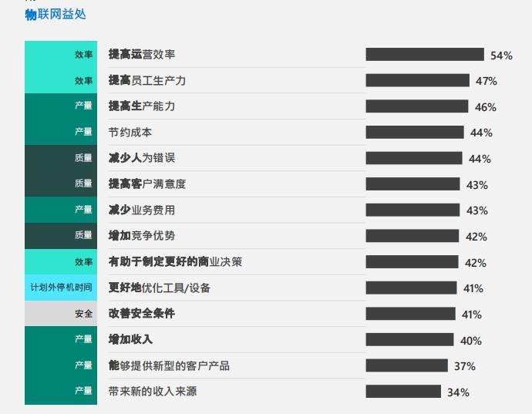Viewport: 532px width, 414px height.
Task: Click the 计划外停机时间 category cell
Action: coord(61,288)
